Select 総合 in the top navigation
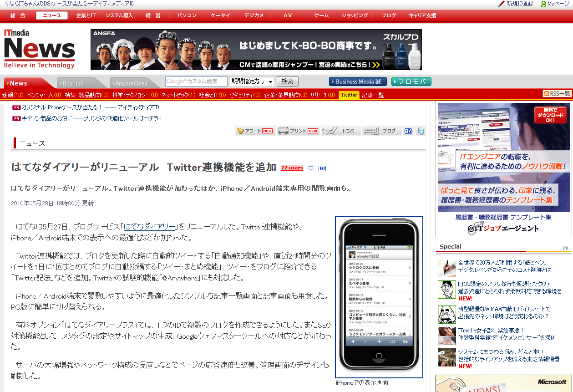The image size is (573, 392). (18, 15)
